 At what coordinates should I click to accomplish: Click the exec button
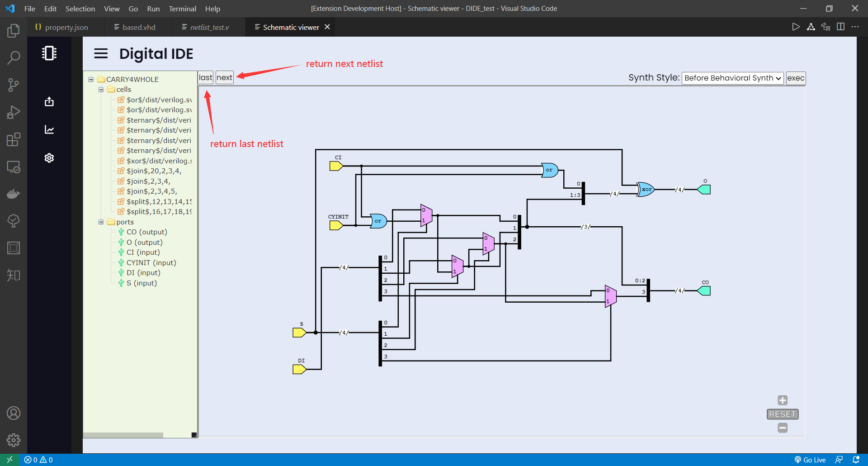pos(796,78)
